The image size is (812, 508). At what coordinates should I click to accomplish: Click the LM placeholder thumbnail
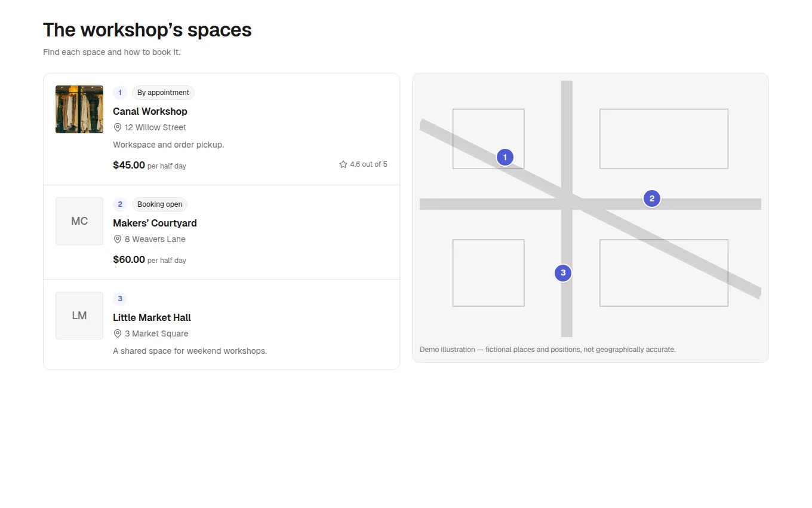coord(79,316)
